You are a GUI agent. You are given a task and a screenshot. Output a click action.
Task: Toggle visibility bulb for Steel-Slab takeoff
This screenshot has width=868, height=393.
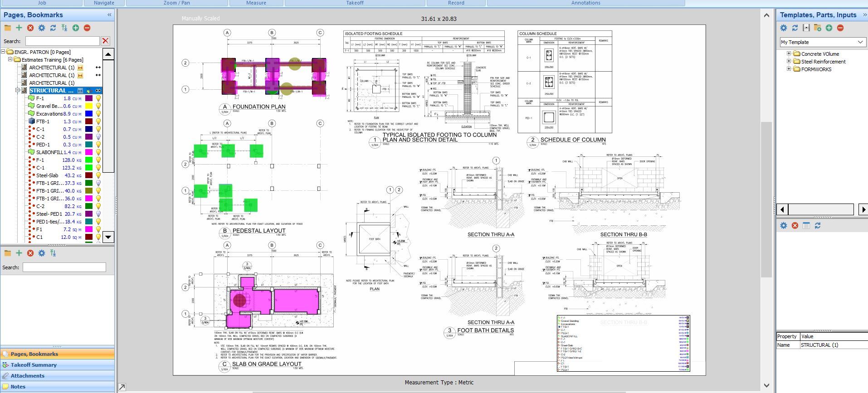pyautogui.click(x=98, y=175)
